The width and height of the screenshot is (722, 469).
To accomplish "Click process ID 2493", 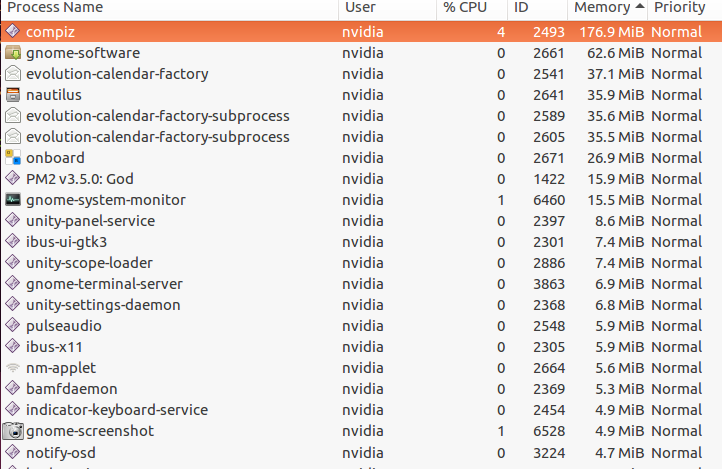I will click(x=549, y=32).
